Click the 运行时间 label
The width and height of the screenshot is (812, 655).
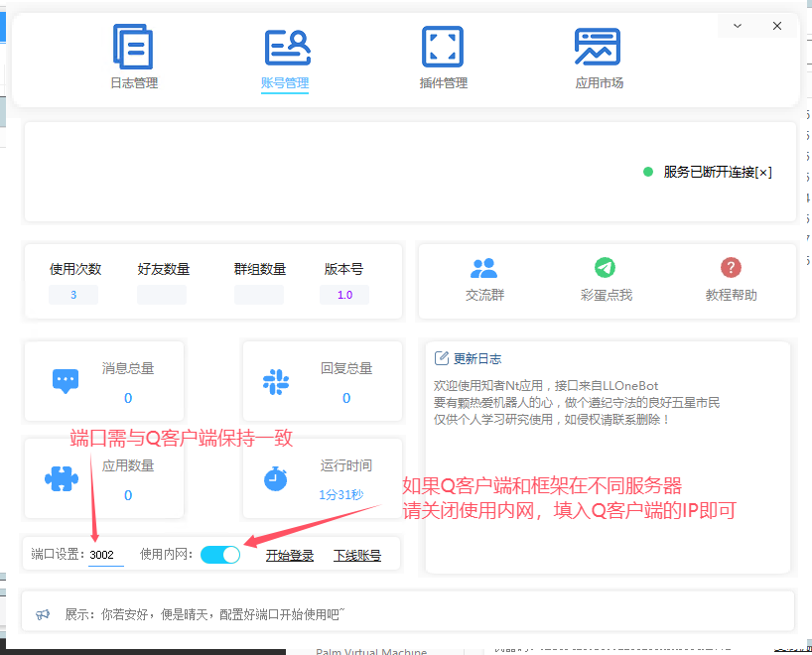tap(346, 465)
